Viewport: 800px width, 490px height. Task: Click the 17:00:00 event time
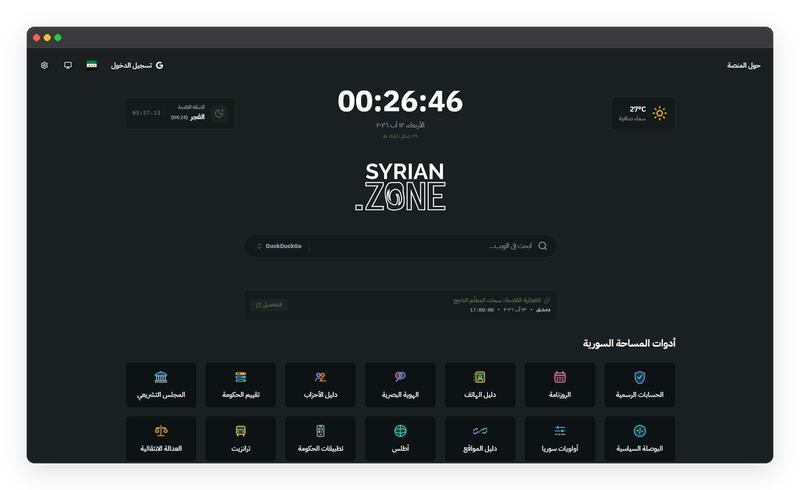482,310
